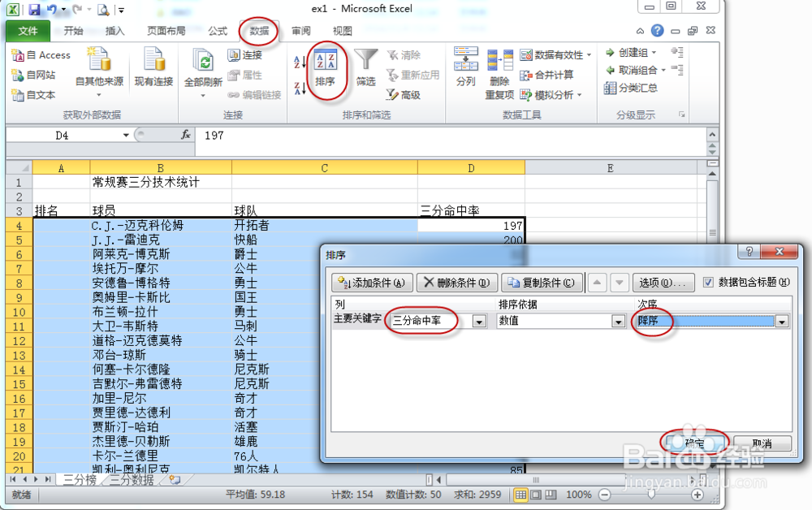Open 取消组合 ungroup menu

point(635,70)
